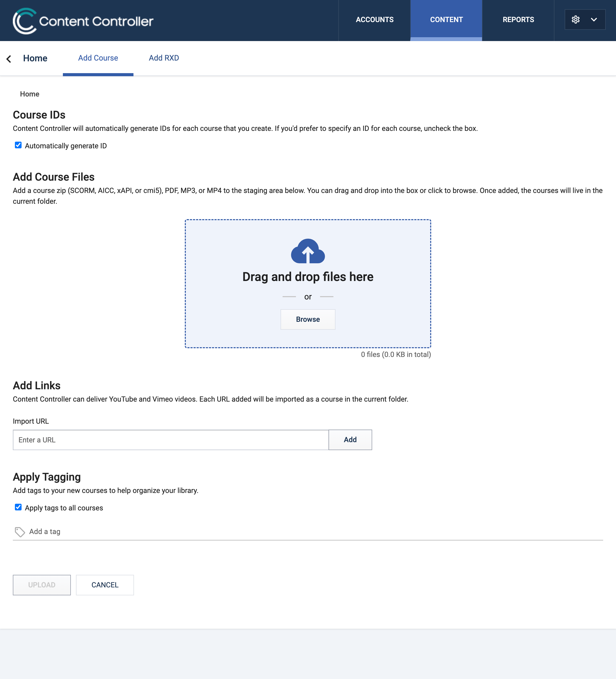Click the Content Controller logo
This screenshot has width=616, height=679.
pyautogui.click(x=83, y=21)
